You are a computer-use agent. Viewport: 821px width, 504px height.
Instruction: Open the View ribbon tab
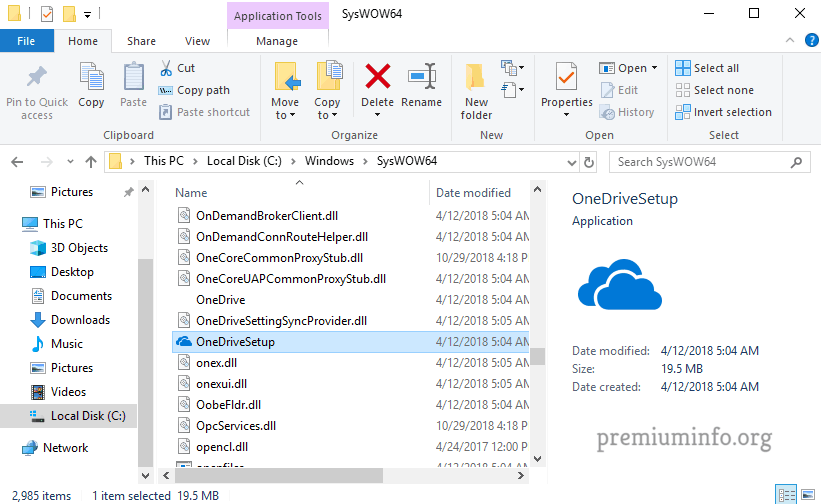click(197, 41)
